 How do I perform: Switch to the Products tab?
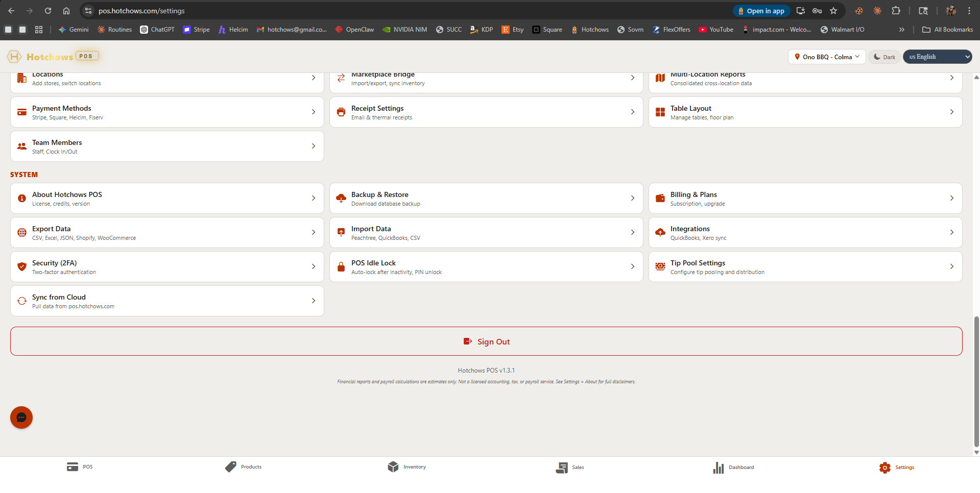pyautogui.click(x=243, y=467)
